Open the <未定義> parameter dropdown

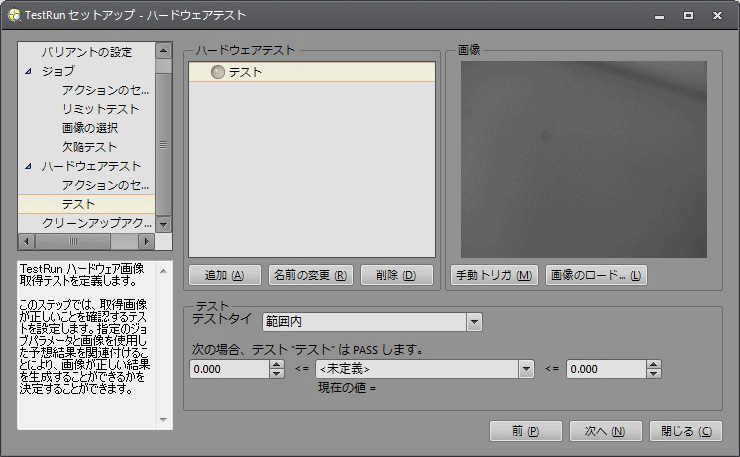(525, 369)
